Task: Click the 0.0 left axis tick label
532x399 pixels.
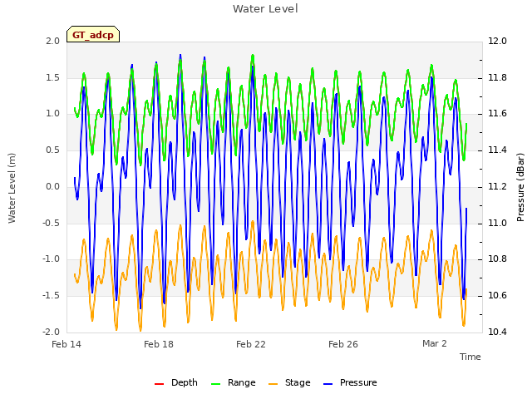Action: point(53,186)
